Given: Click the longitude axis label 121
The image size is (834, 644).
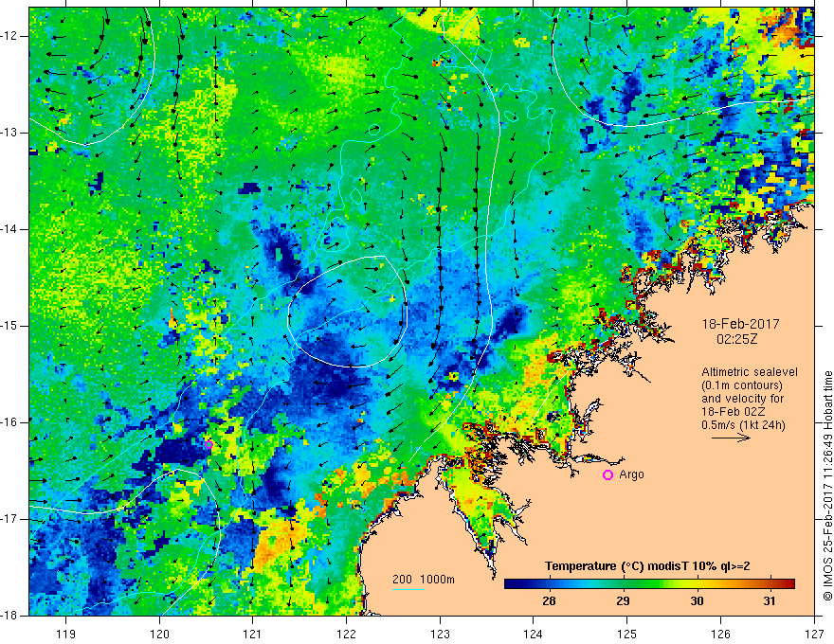Looking at the screenshot, I should click(x=253, y=634).
